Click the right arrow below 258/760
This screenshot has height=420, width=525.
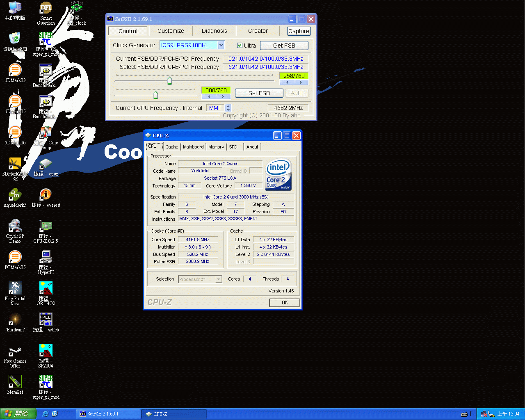click(x=301, y=82)
